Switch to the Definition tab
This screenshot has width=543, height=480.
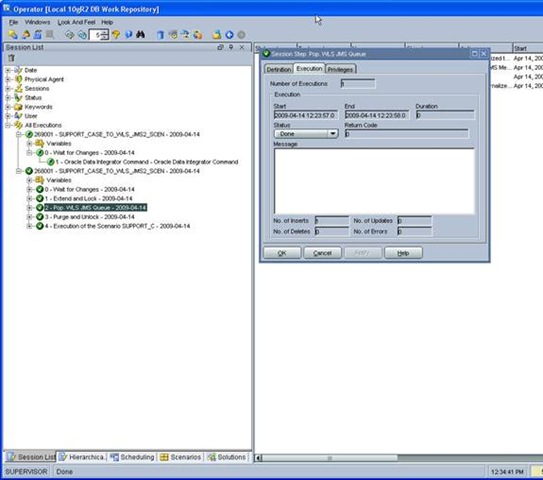278,69
